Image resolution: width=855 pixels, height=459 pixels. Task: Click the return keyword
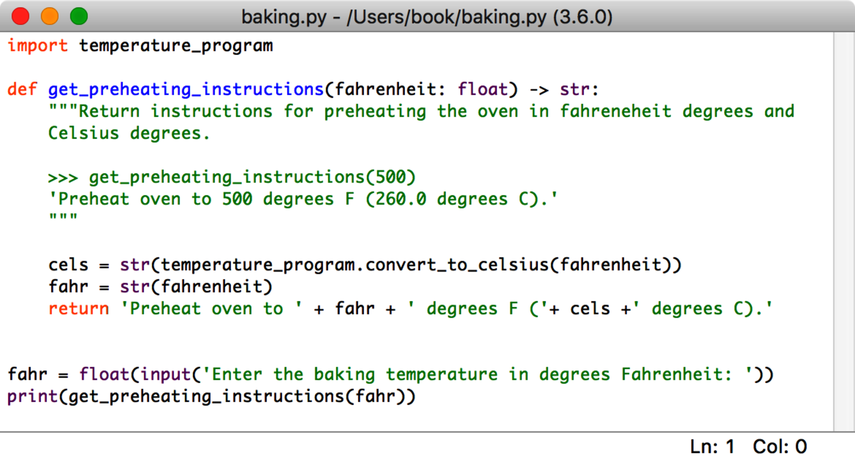point(78,309)
